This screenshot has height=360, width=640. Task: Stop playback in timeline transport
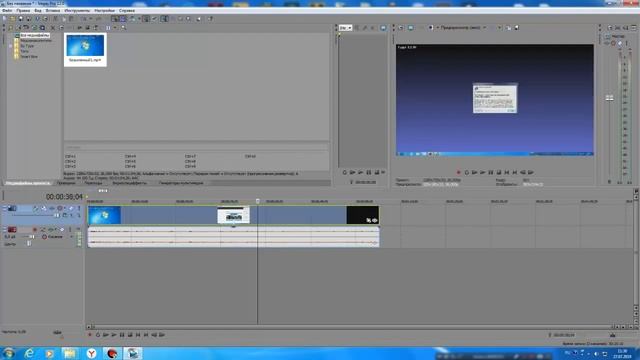point(130,335)
